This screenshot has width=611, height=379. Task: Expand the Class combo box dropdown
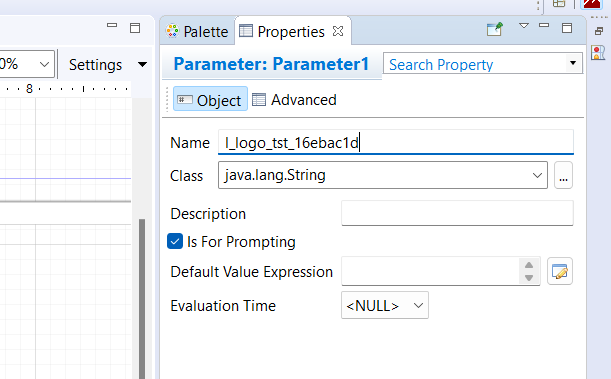click(x=537, y=175)
